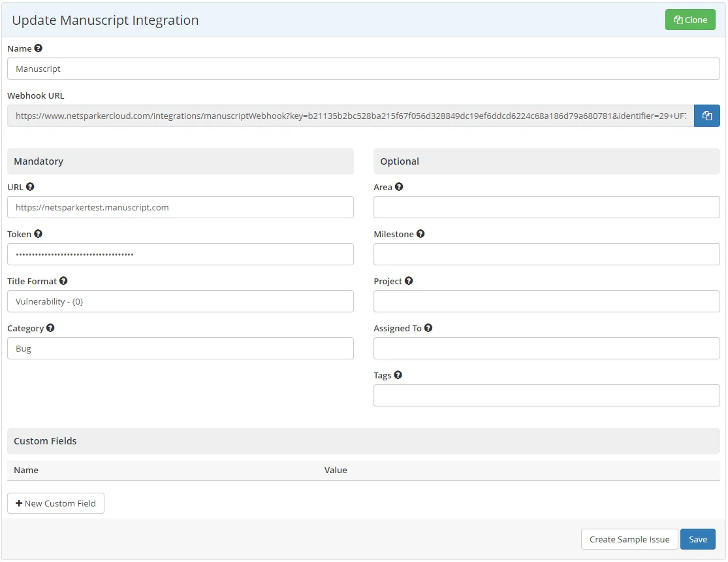Focus the empty Project field
Image resolution: width=728 pixels, height=562 pixels.
546,301
